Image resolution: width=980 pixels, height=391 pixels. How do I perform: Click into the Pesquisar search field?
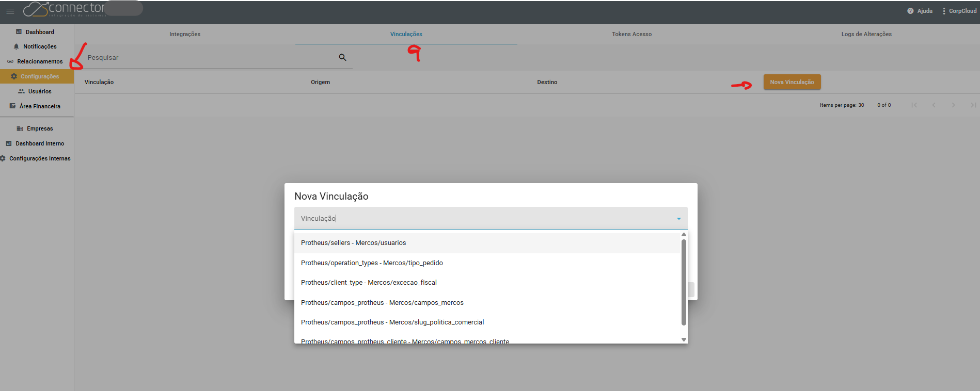pos(207,58)
